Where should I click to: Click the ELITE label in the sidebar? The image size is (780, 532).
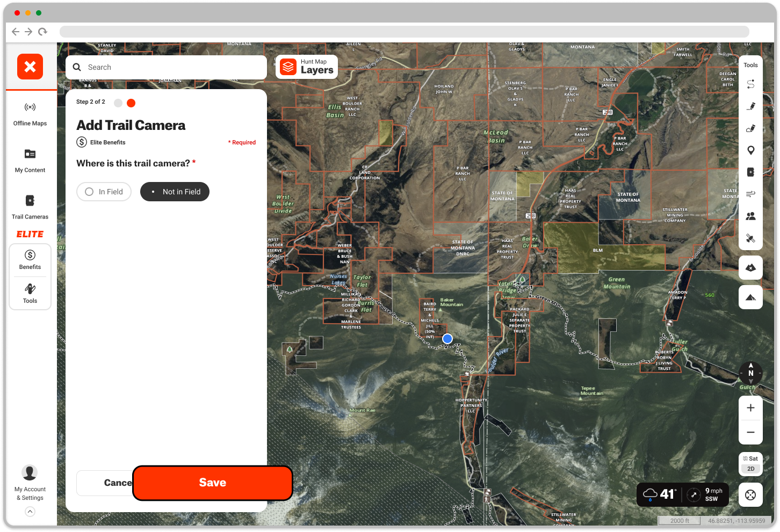point(30,234)
